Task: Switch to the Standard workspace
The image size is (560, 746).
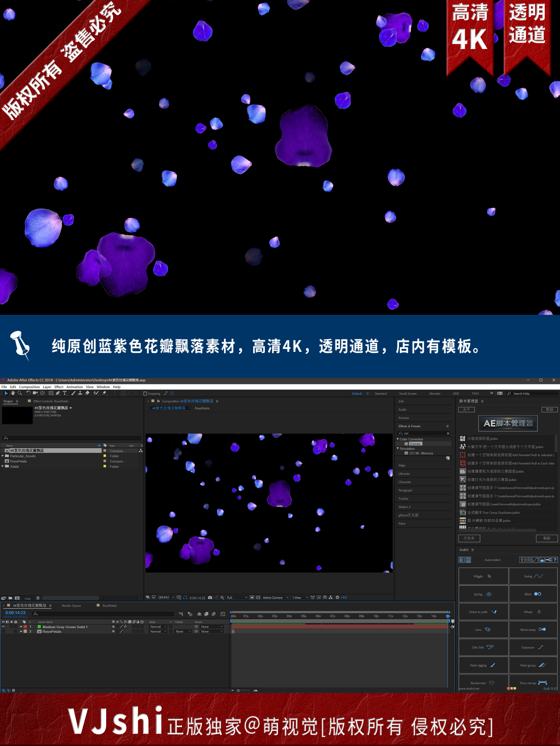Action: 381,393
